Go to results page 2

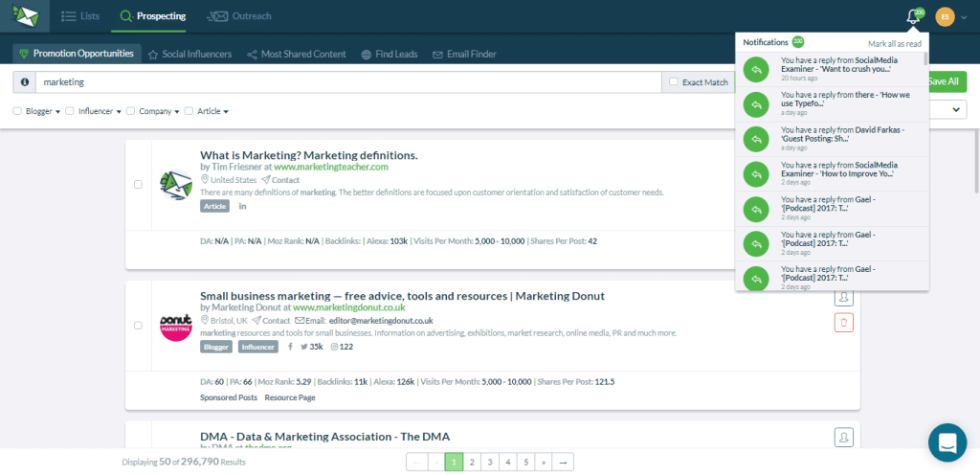click(472, 462)
